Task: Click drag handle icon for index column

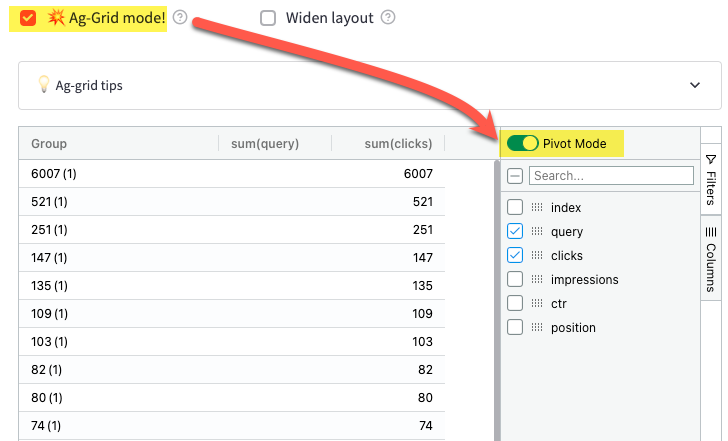Action: coord(537,208)
